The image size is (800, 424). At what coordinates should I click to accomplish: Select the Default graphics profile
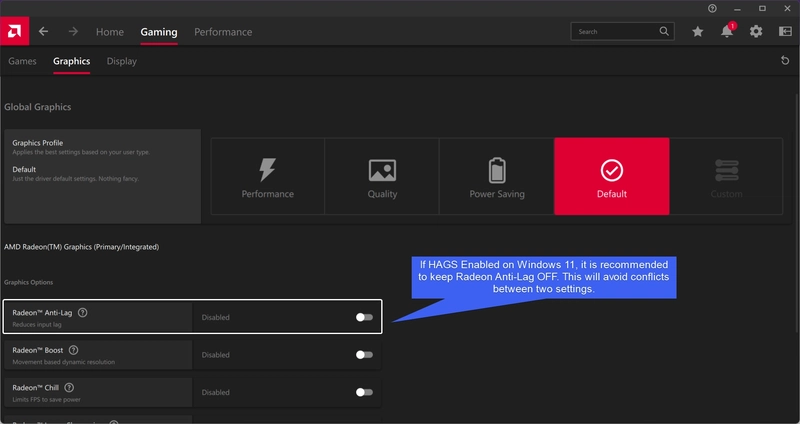pos(612,176)
